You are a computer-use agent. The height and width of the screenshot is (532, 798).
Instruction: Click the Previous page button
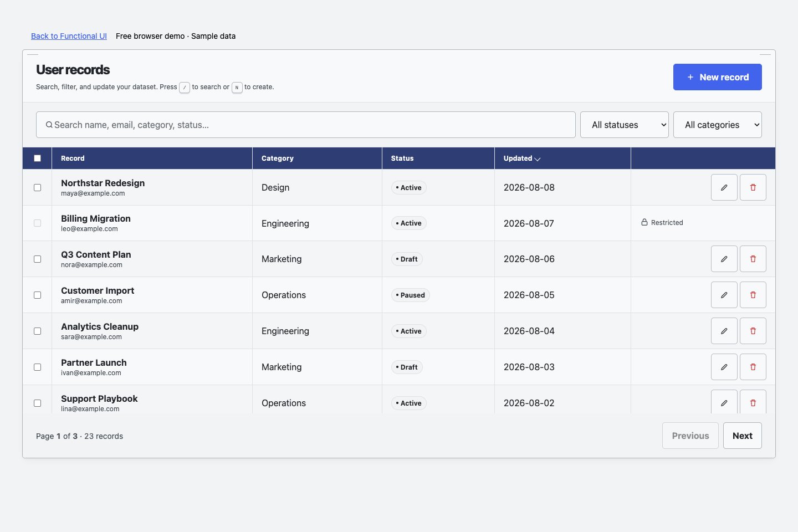tap(690, 436)
